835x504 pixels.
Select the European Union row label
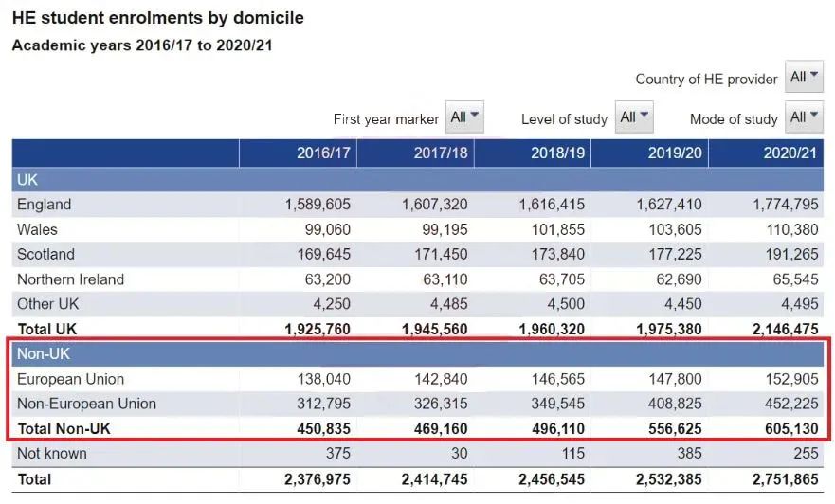71,379
